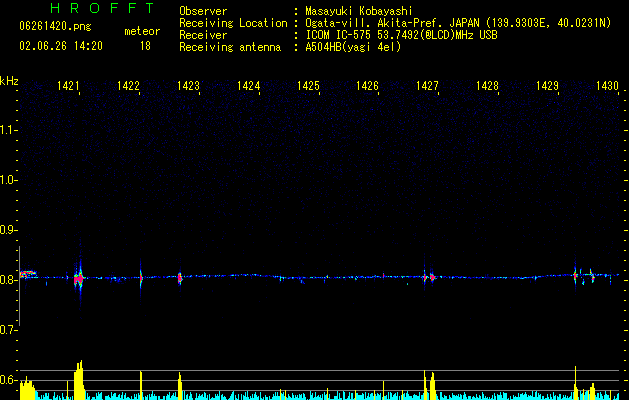Click the 1427 time marker

coord(427,86)
